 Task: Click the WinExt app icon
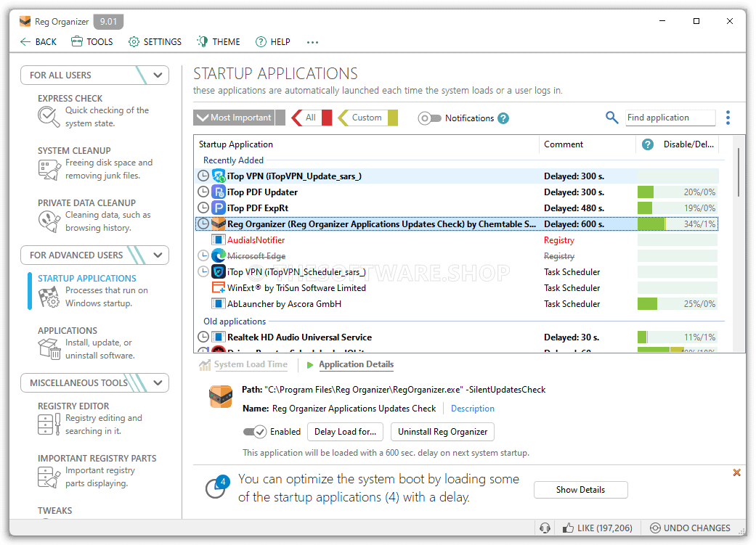[x=219, y=287]
